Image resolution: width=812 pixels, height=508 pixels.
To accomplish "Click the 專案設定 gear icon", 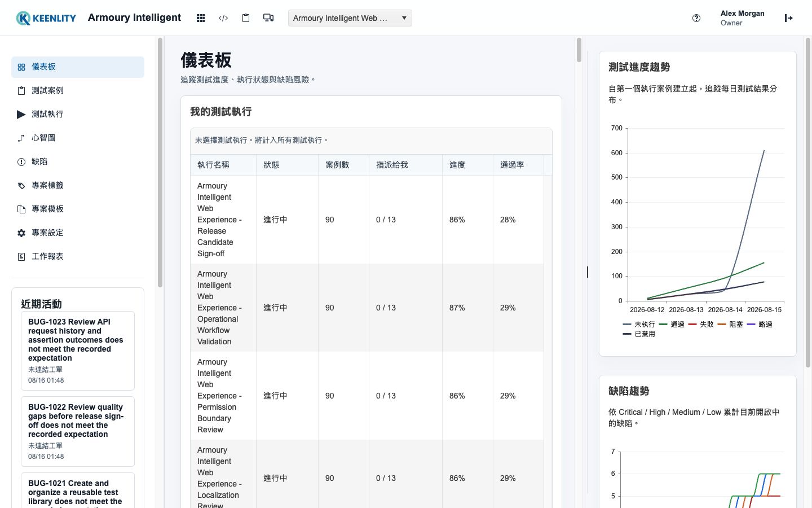I will (21, 233).
